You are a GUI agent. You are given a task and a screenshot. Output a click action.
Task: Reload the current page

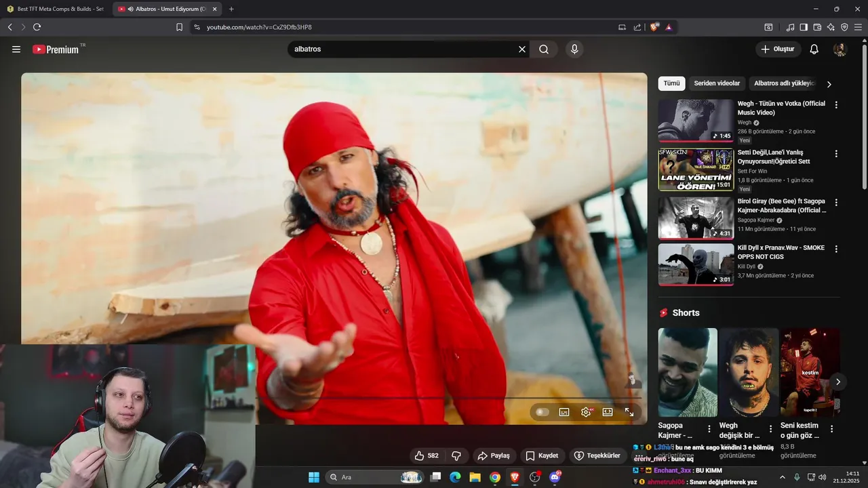point(37,27)
